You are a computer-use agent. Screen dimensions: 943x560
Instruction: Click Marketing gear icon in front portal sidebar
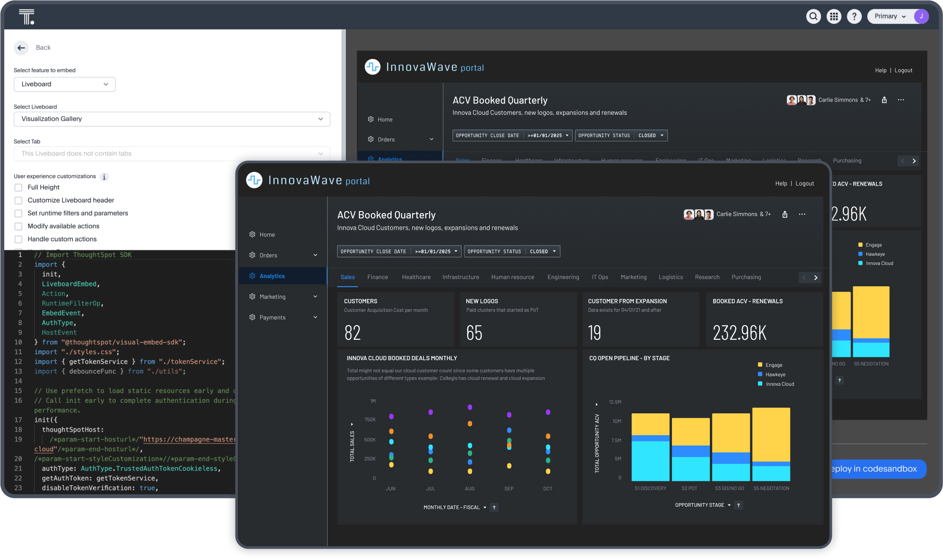(x=252, y=297)
